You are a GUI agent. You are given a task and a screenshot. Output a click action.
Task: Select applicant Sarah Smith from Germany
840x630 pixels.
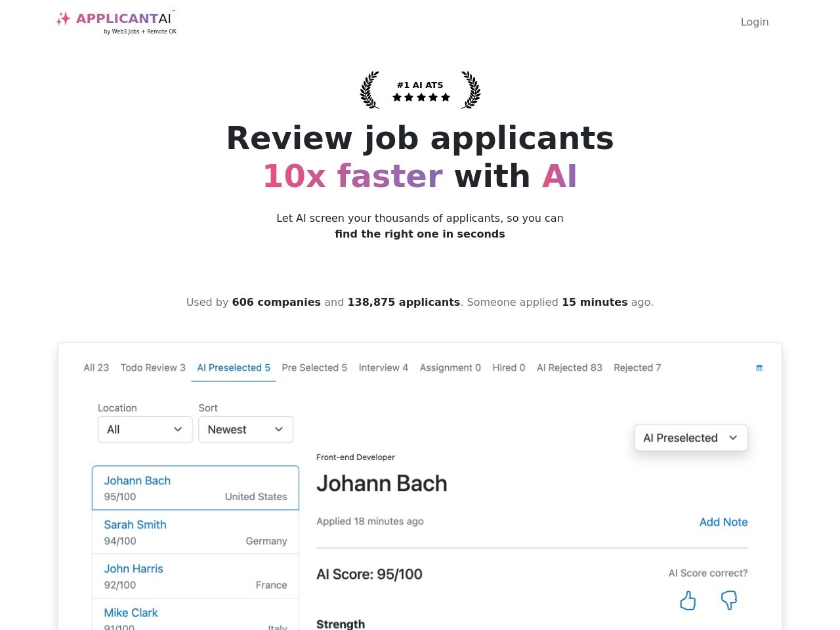pos(196,532)
